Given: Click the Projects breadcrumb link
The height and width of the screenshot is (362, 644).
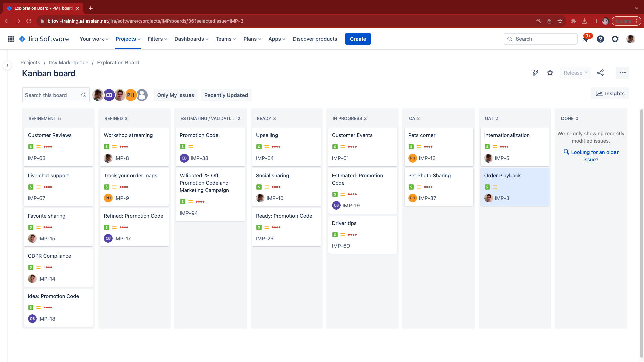Looking at the screenshot, I should pos(30,63).
